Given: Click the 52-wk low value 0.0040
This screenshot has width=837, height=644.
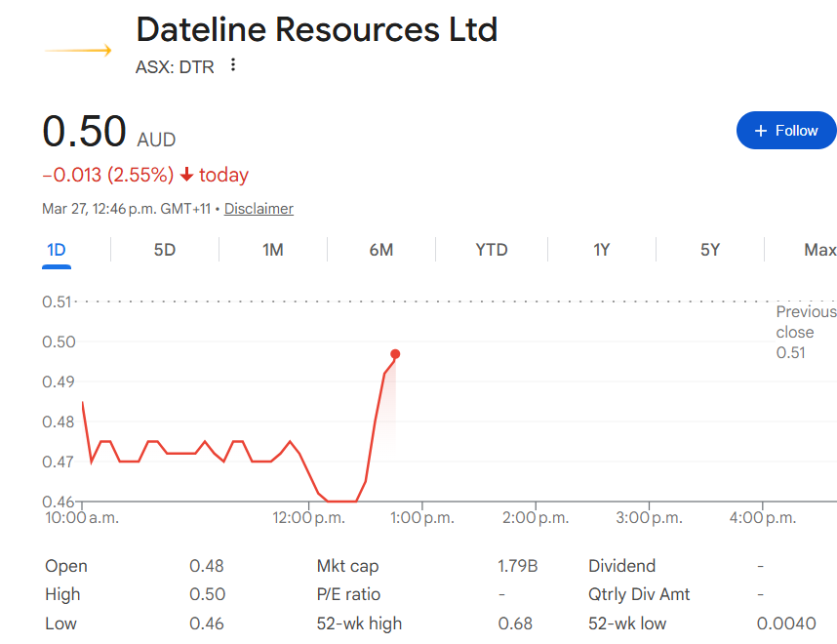Looking at the screenshot, I should point(786,624).
